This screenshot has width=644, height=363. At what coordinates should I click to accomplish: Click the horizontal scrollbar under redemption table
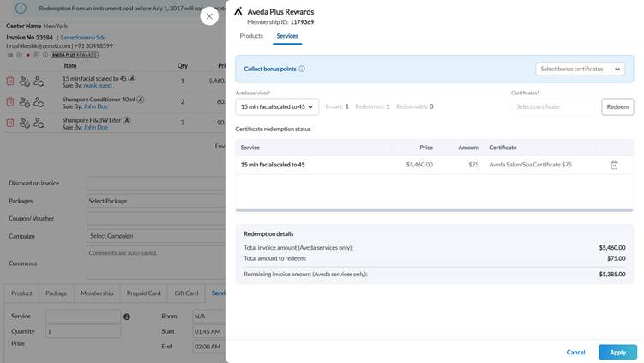pyautogui.click(x=434, y=210)
